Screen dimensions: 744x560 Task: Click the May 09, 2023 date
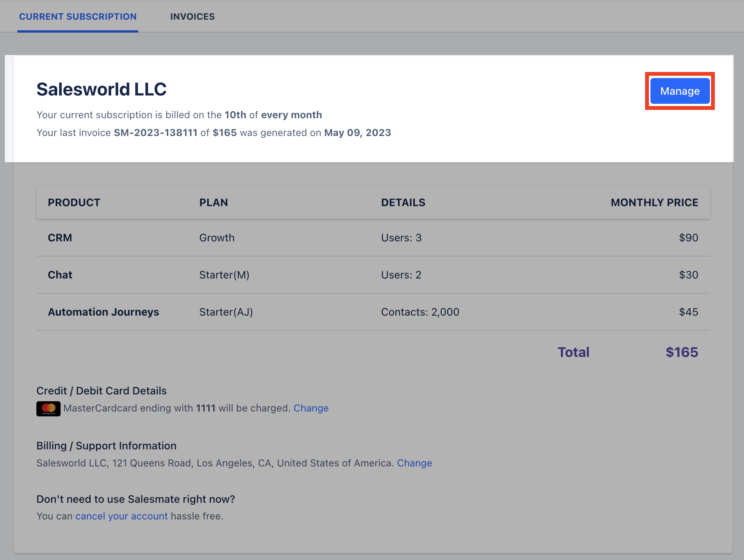coord(358,133)
